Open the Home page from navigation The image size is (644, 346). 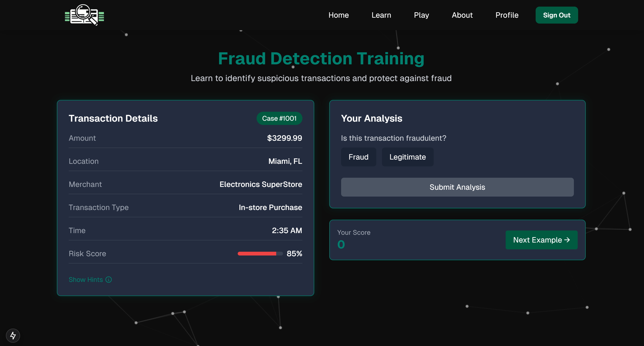338,15
